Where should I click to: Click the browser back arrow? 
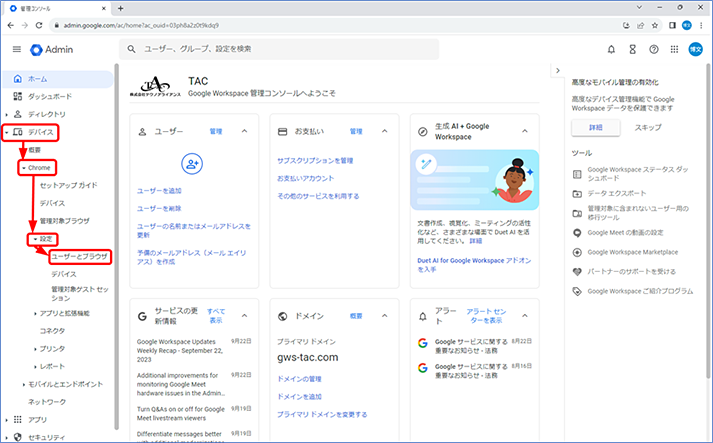click(10, 25)
